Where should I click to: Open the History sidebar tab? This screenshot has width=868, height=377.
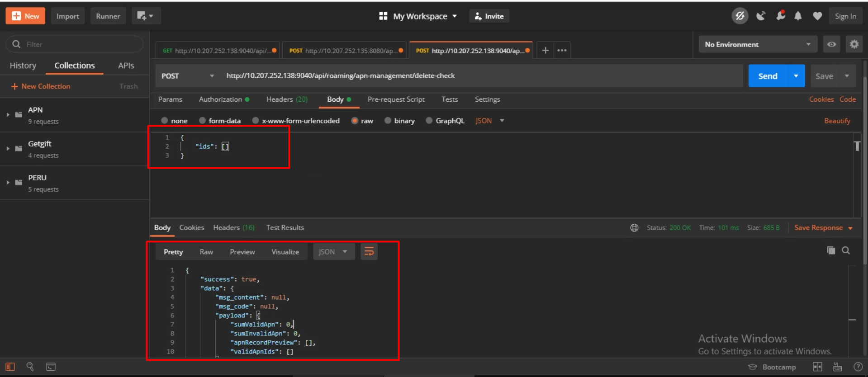(23, 66)
